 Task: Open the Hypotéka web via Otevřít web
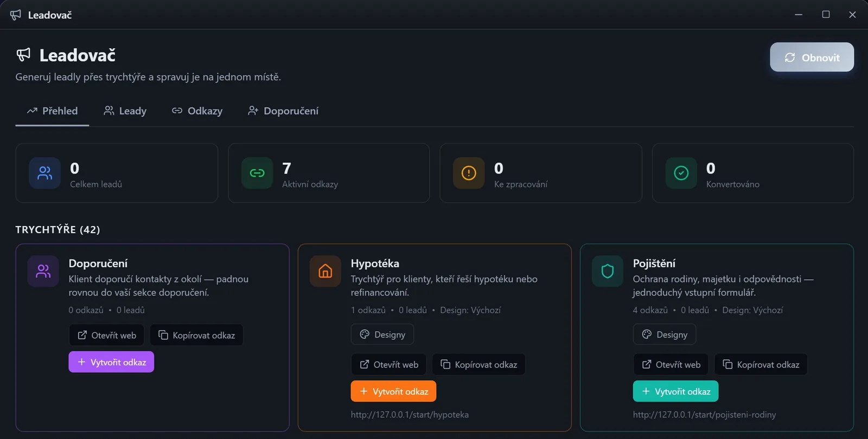[x=389, y=364]
